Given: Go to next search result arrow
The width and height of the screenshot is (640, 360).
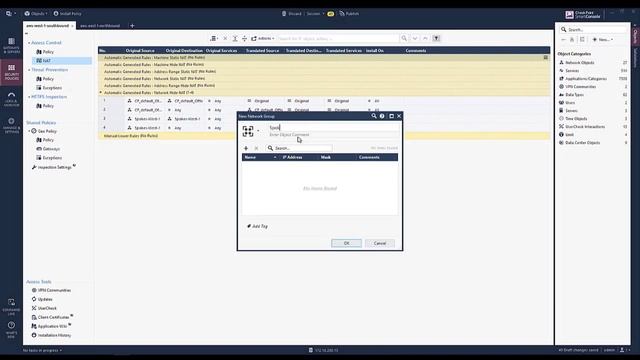Looking at the screenshot, I should click(x=415, y=38).
